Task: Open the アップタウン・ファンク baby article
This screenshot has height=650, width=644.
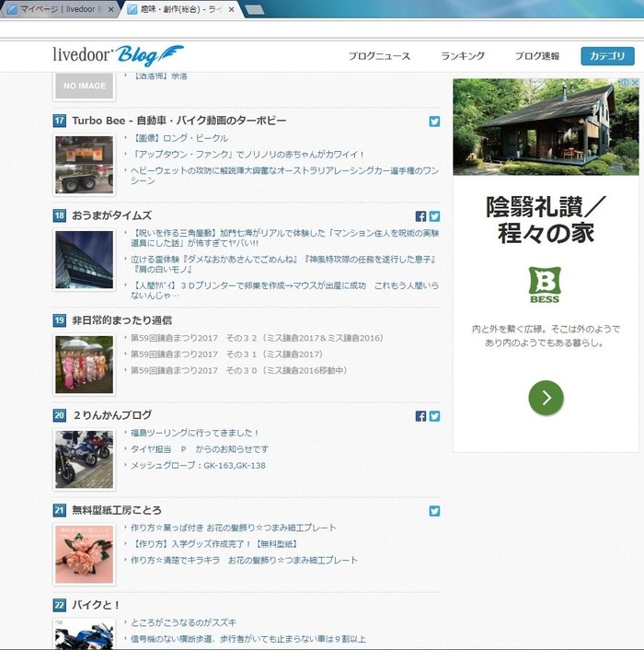Action: click(248, 154)
